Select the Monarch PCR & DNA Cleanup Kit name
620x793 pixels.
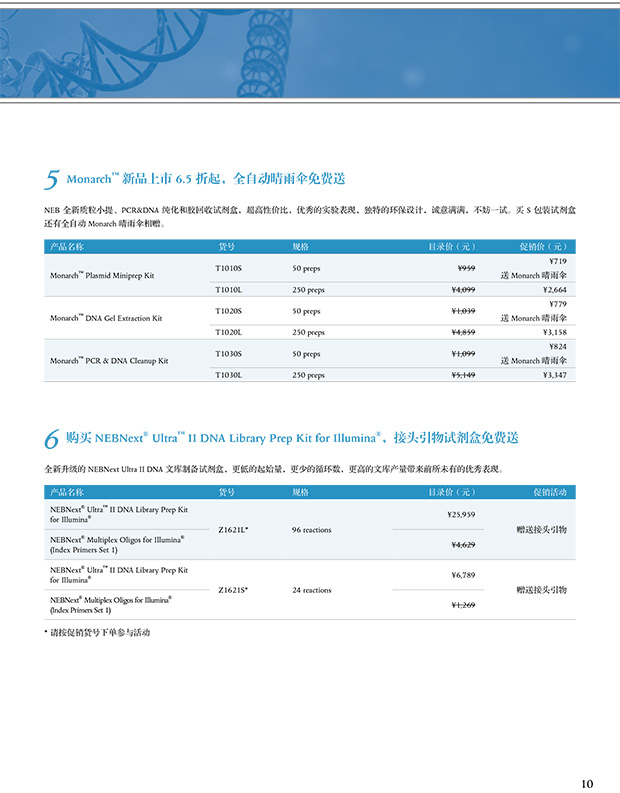coord(108,360)
